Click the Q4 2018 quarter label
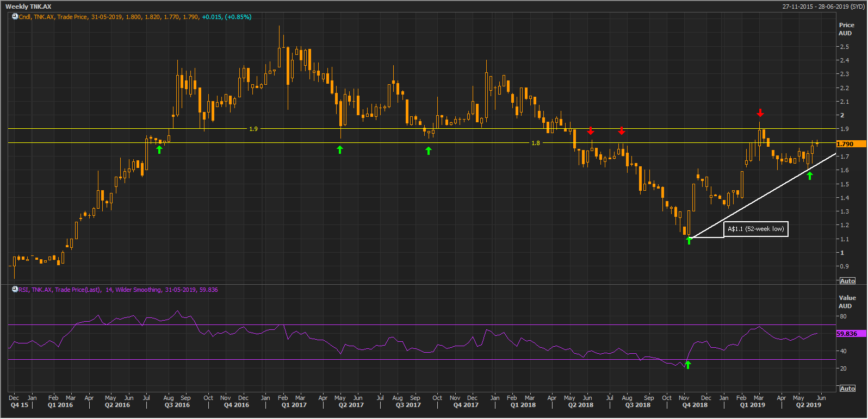868x419 pixels. (x=695, y=405)
